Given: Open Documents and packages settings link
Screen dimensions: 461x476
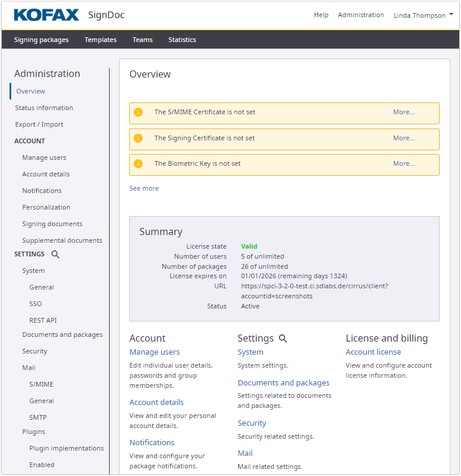Looking at the screenshot, I should tap(283, 383).
